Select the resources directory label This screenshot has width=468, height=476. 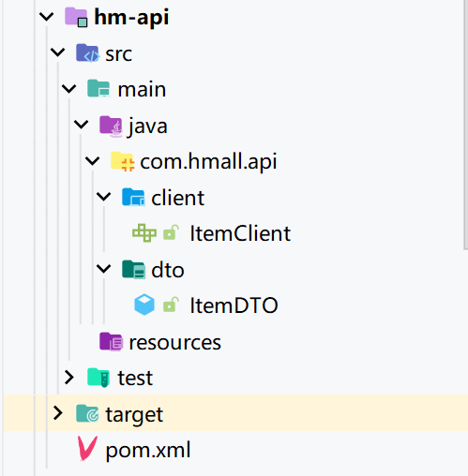(175, 342)
